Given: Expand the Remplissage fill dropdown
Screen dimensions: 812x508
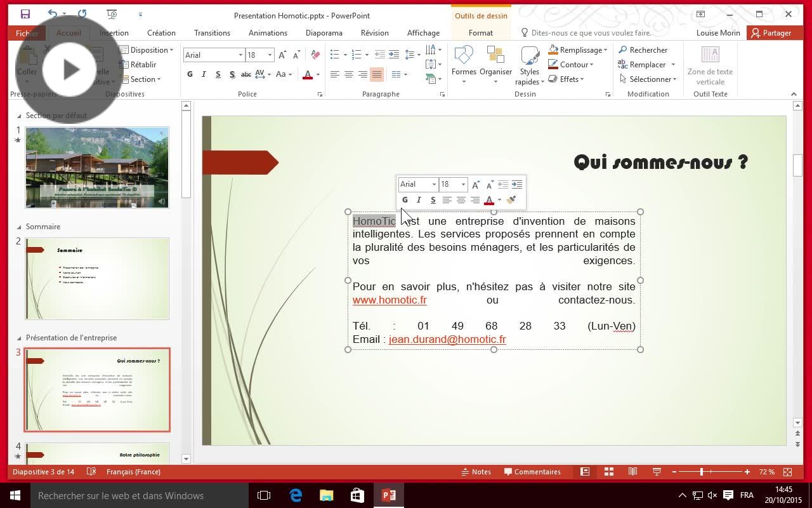Looking at the screenshot, I should click(605, 50).
